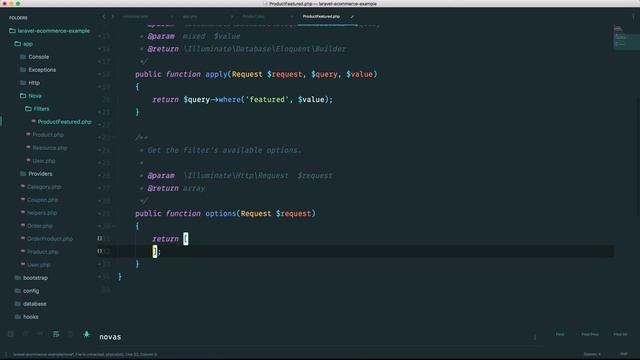Toggle highlight matches green icon
Viewport: 640px width, 360px height.
[x=87, y=334]
